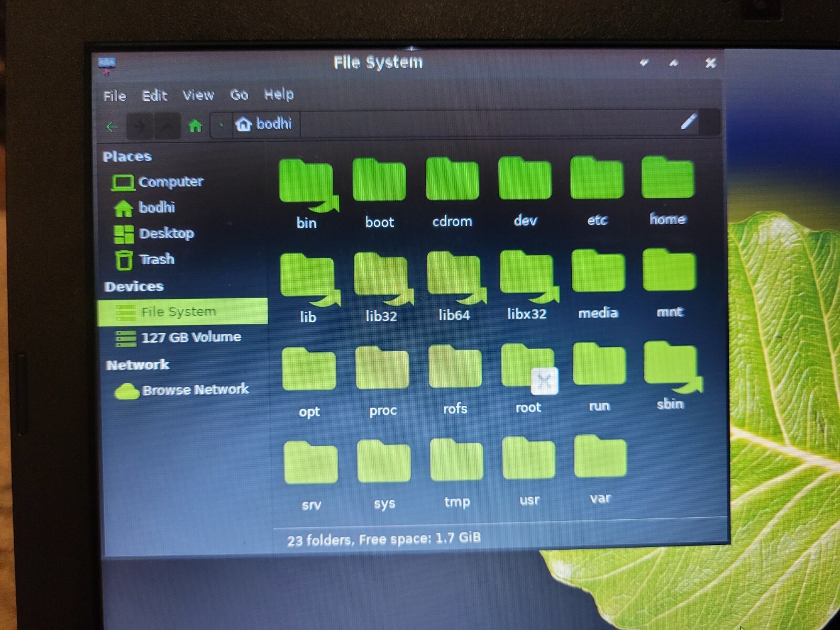Open Trash in the sidebar
840x630 pixels.
click(144, 259)
